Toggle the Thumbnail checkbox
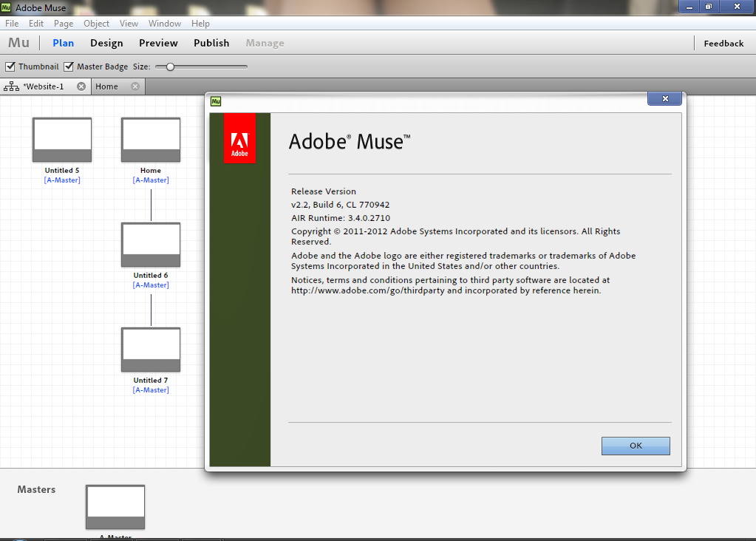The width and height of the screenshot is (756, 541). click(x=10, y=67)
